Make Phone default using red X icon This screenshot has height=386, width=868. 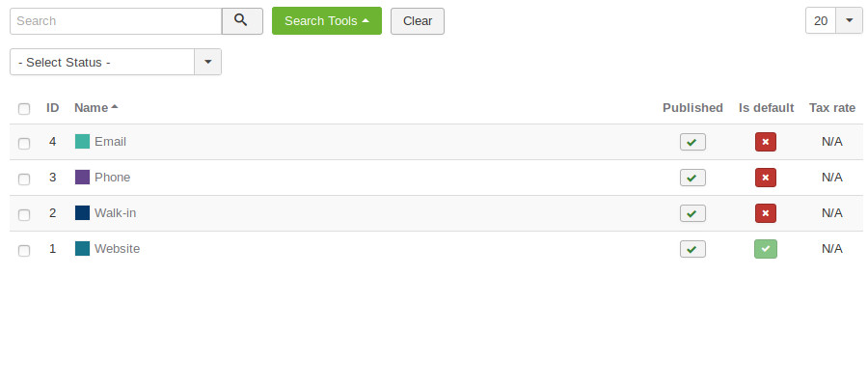[x=766, y=178]
